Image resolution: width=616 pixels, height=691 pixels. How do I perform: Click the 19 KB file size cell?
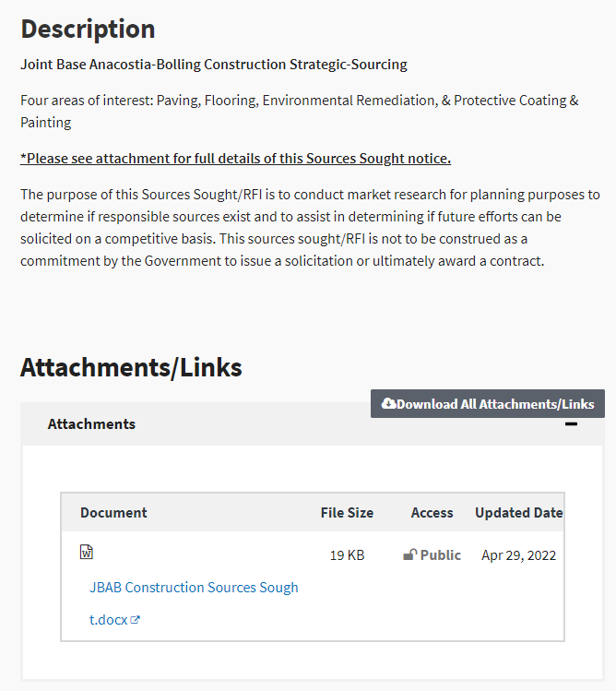click(347, 555)
